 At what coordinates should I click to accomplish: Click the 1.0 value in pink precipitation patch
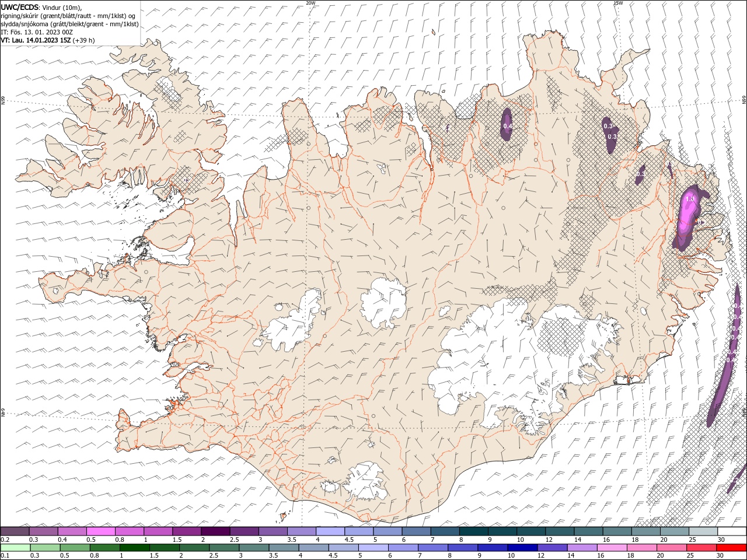(690, 199)
